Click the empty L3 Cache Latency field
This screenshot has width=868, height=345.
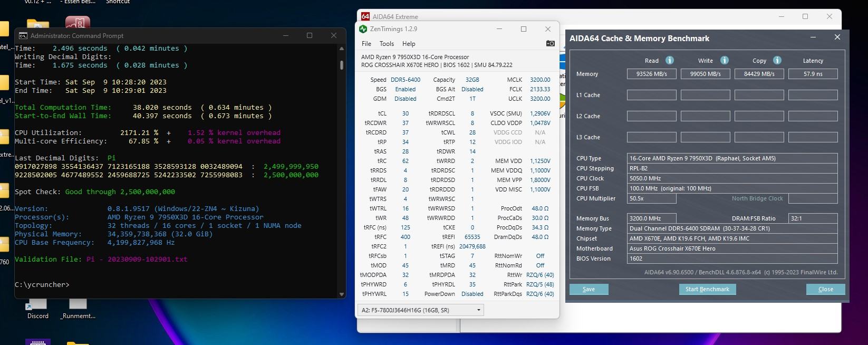click(813, 137)
